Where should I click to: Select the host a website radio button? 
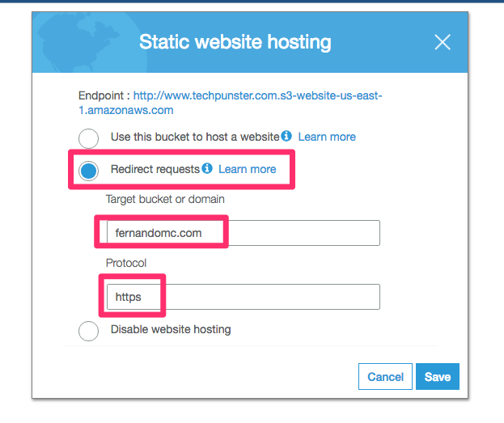pyautogui.click(x=88, y=138)
